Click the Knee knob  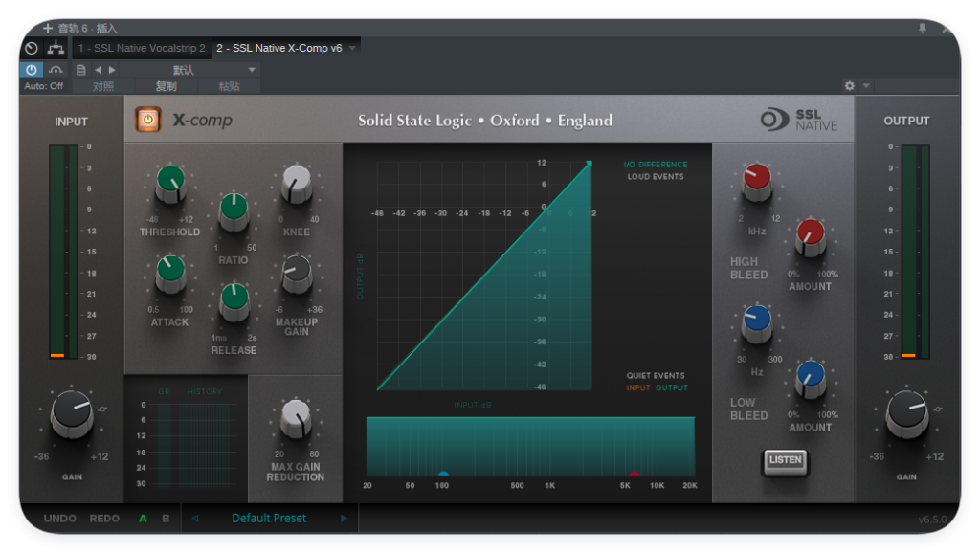pos(297,183)
